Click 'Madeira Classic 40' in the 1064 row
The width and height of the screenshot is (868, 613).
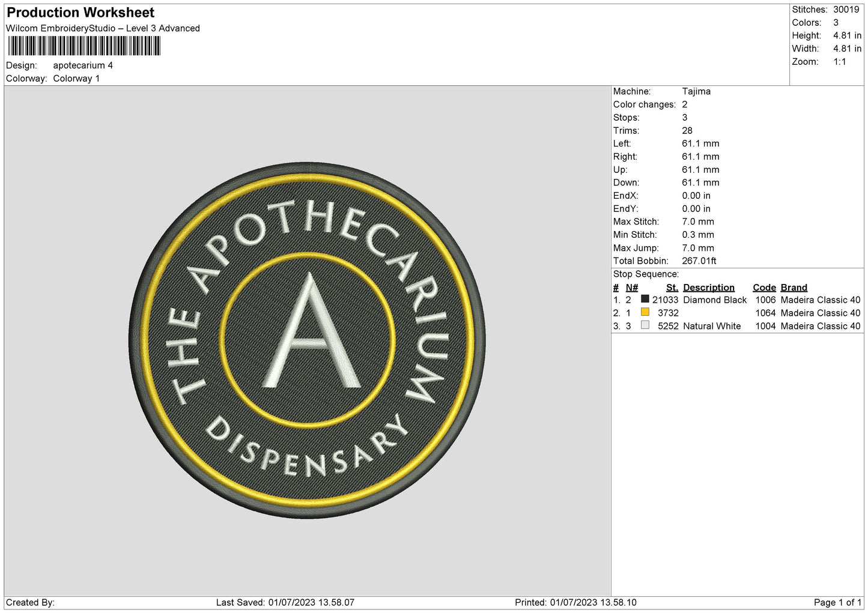tap(821, 313)
